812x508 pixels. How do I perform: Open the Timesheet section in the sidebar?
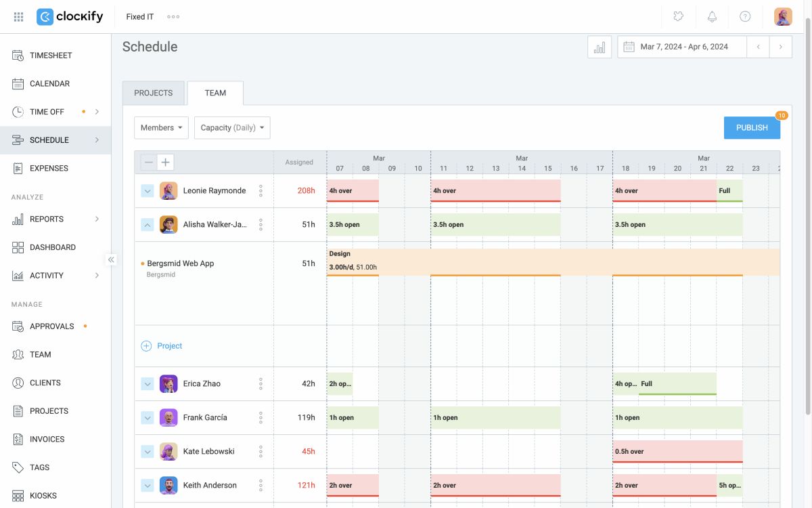[50, 55]
